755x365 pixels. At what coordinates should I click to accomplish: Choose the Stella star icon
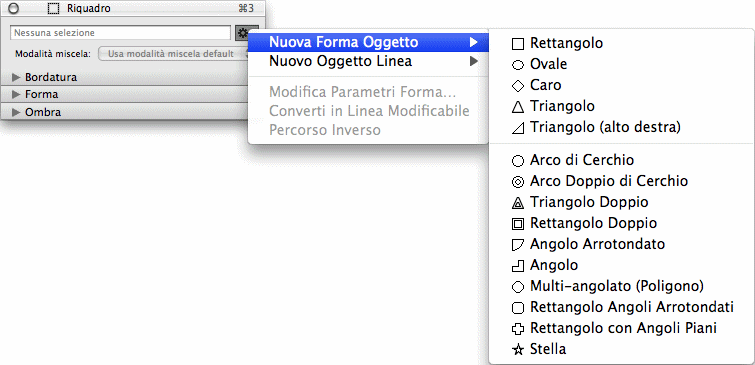pyautogui.click(x=517, y=350)
